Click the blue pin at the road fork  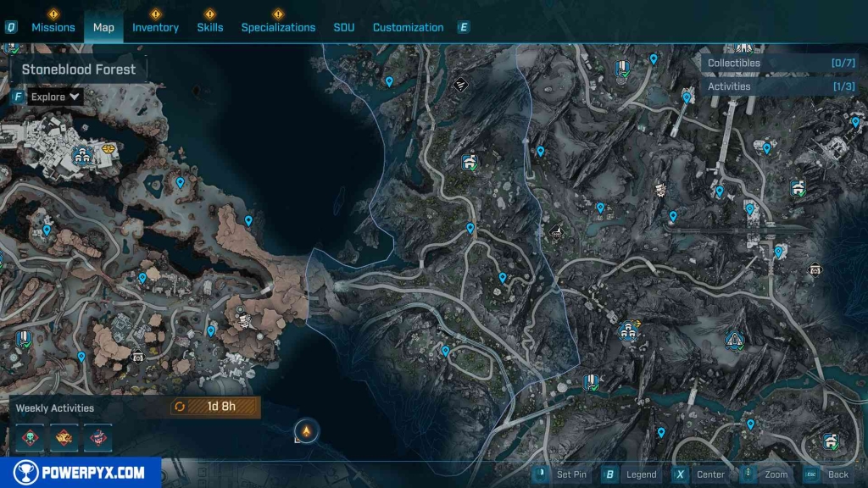[470, 227]
